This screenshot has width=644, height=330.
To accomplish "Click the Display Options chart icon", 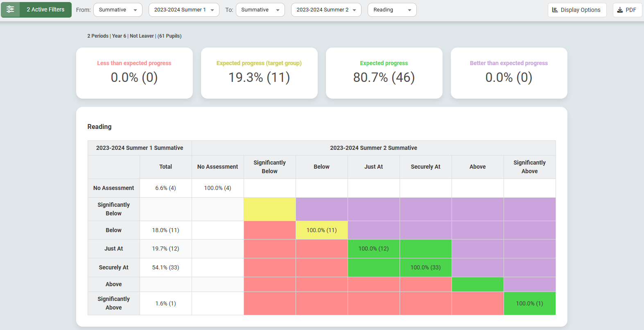I will click(555, 10).
